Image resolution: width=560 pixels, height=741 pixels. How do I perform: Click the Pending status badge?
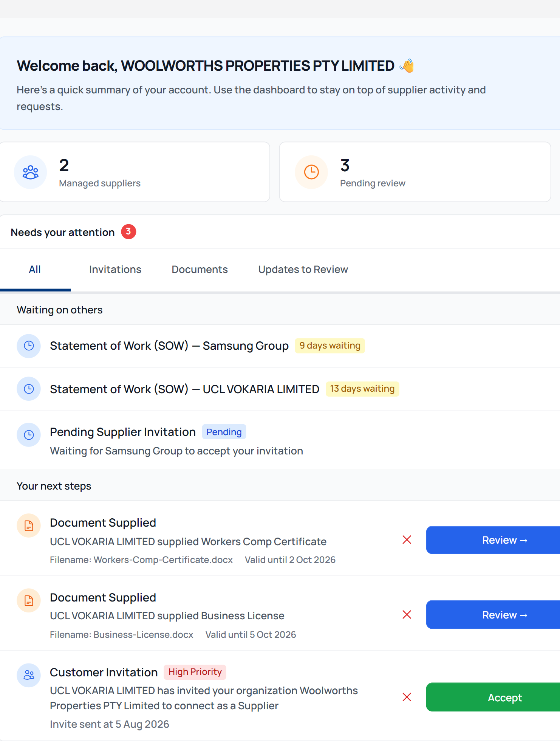coord(224,432)
